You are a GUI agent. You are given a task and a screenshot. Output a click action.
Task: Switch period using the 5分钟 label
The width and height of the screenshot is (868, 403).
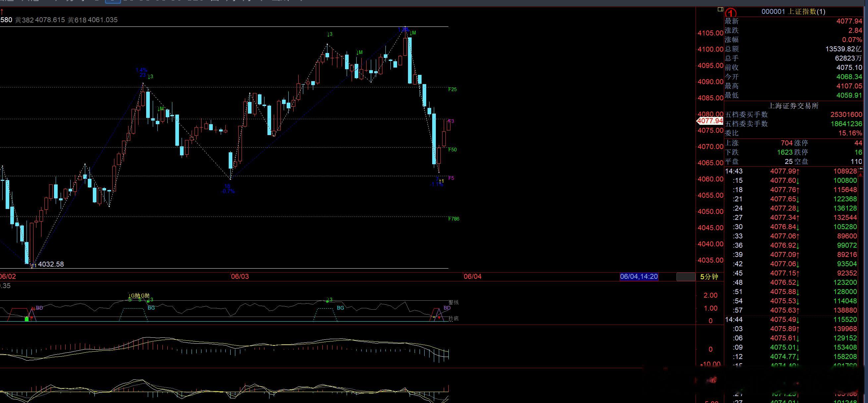click(709, 277)
